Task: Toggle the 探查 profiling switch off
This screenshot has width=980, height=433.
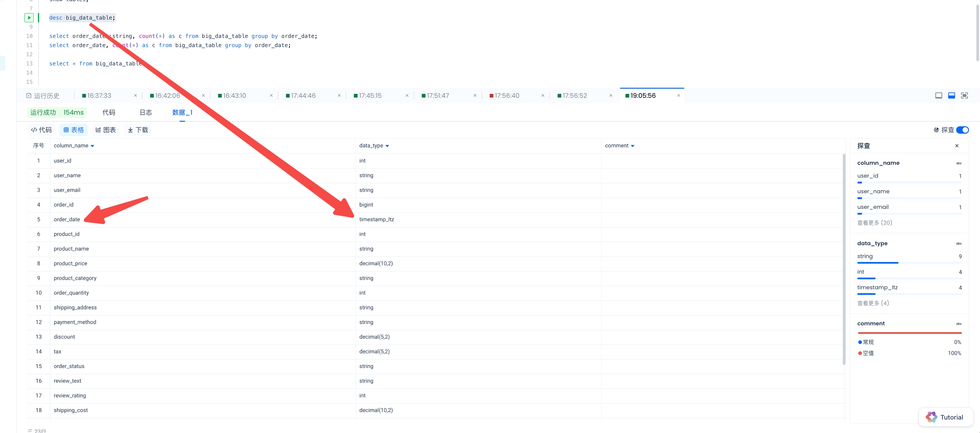Action: coord(962,130)
